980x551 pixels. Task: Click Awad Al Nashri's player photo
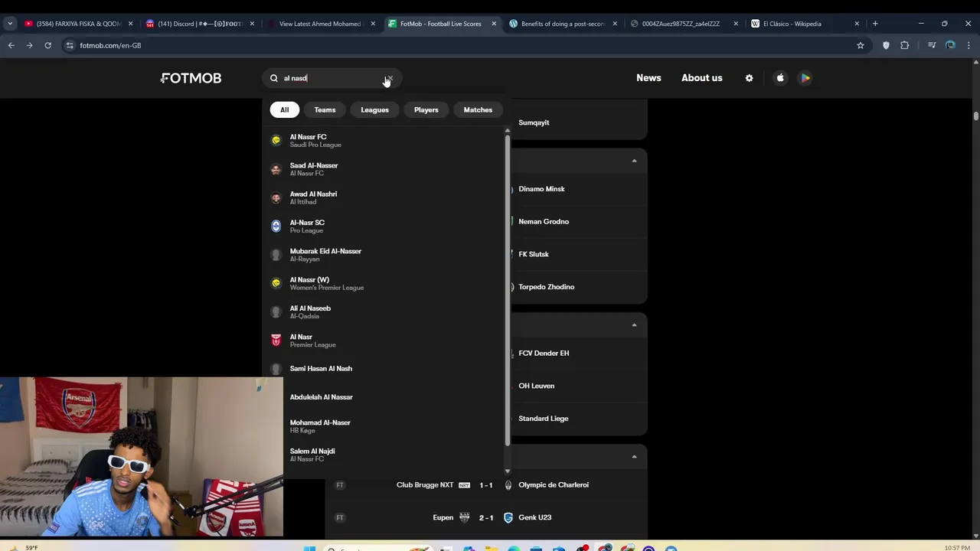276,197
